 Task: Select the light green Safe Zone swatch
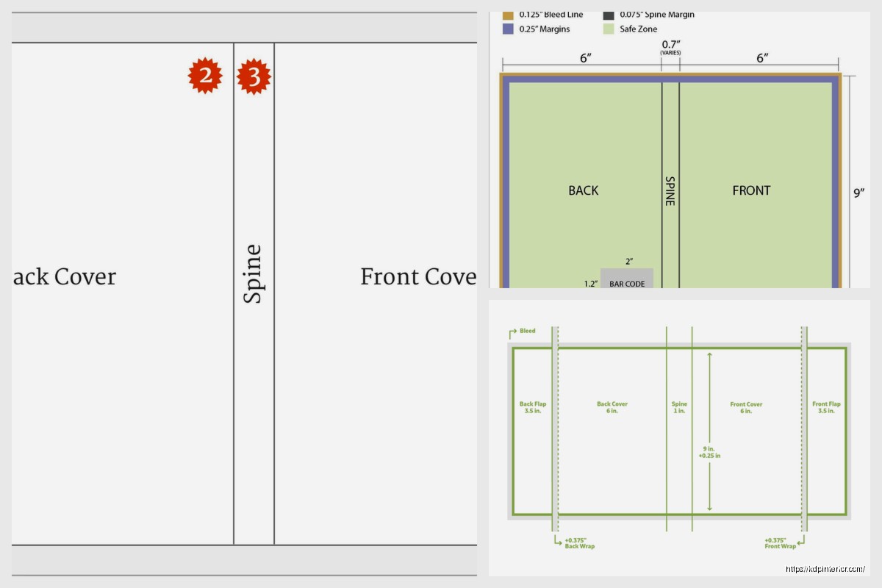tap(609, 29)
